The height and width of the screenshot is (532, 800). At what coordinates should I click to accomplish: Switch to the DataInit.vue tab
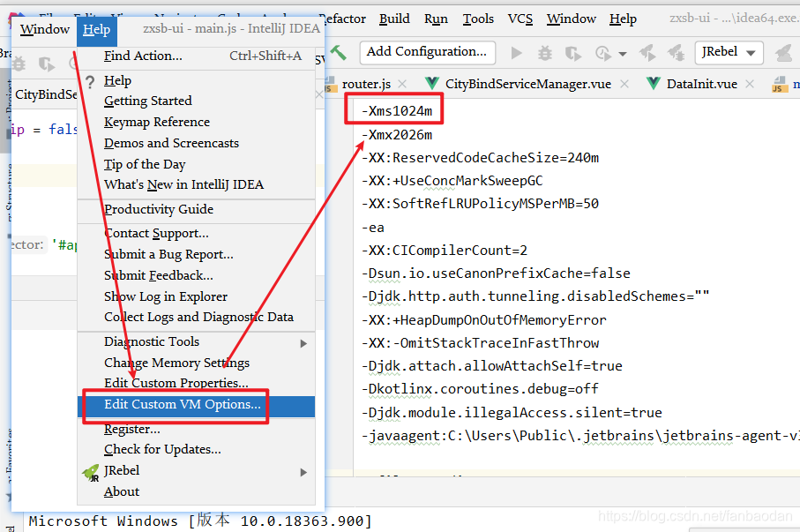701,84
